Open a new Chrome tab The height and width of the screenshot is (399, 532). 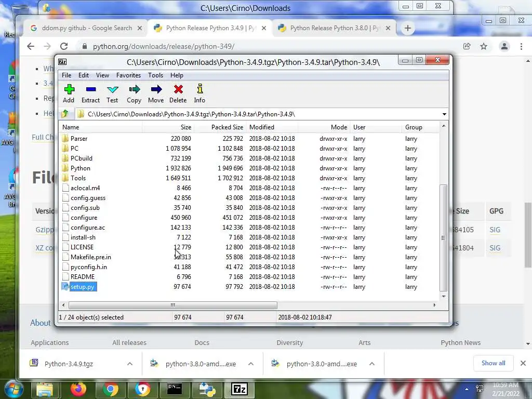tap(408, 28)
